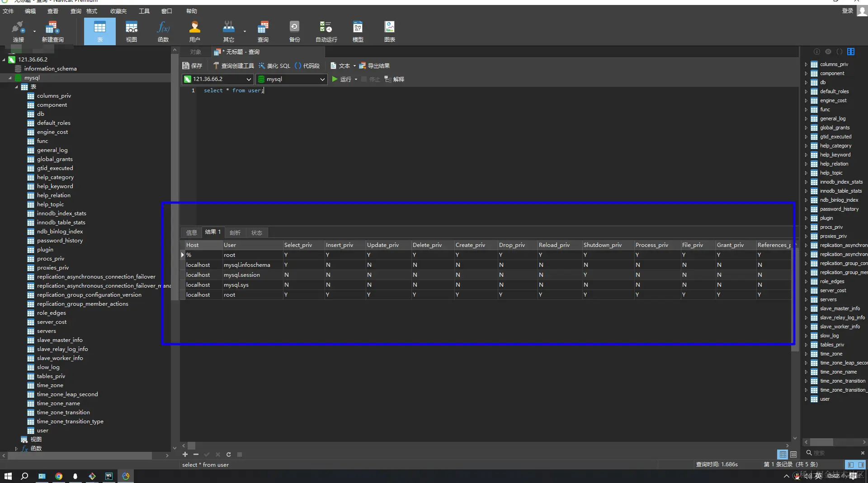This screenshot has height=483, width=868.
Task: Open the 查询 (Query) toolbar icon
Action: click(x=263, y=32)
